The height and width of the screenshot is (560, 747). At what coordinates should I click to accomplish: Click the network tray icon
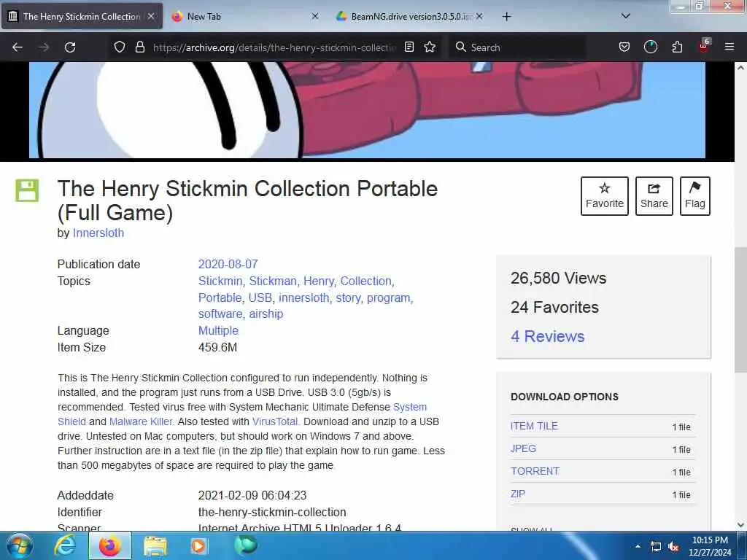pyautogui.click(x=656, y=547)
